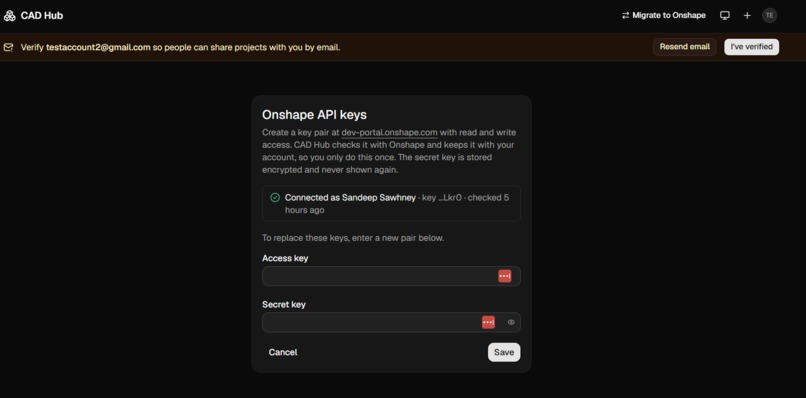This screenshot has height=398, width=806.
Task: Click the plus icon to create new
Action: click(747, 15)
